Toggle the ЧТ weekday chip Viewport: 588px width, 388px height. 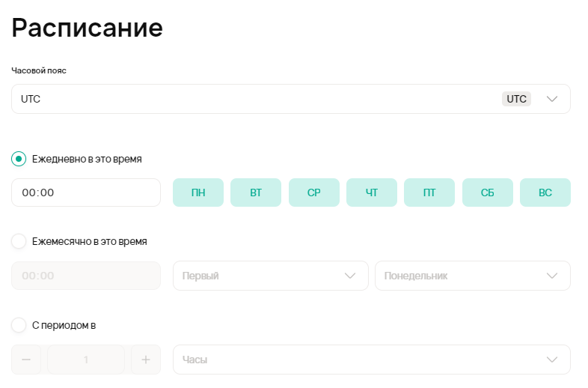372,193
